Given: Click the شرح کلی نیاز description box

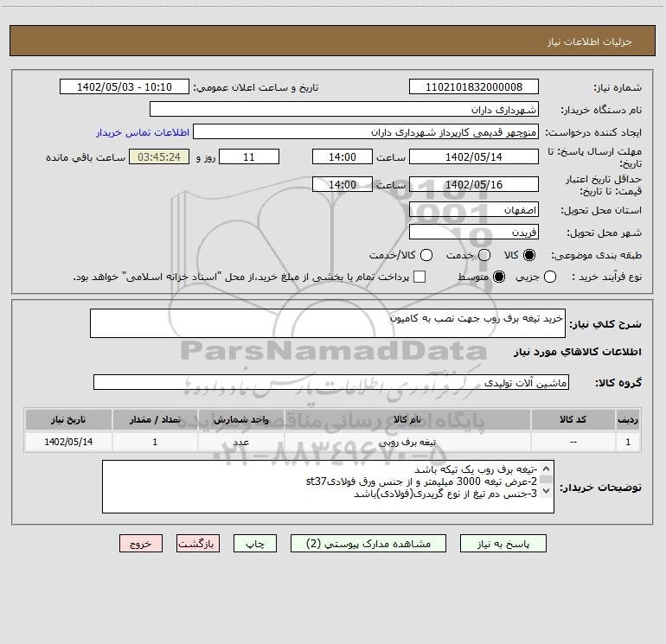Looking at the screenshot, I should 328,323.
